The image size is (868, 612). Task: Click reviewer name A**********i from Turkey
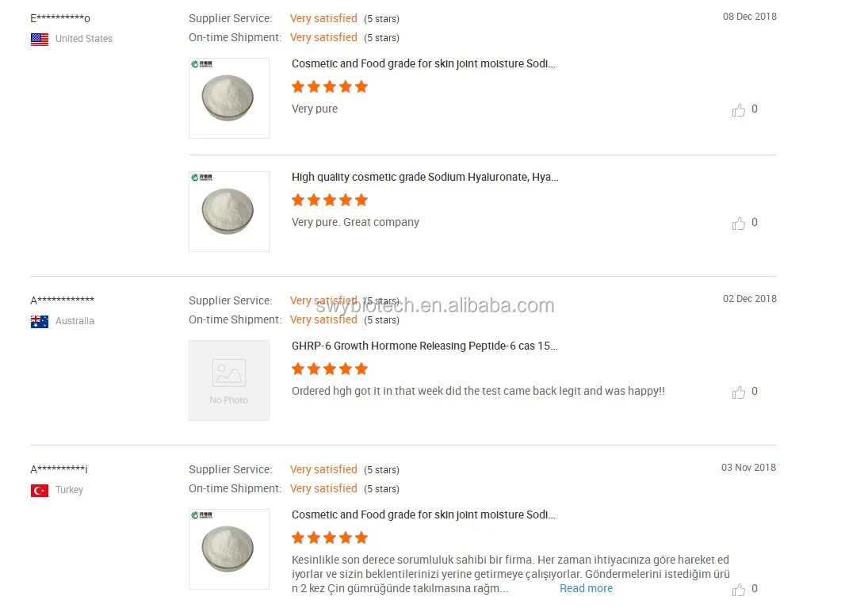59,469
